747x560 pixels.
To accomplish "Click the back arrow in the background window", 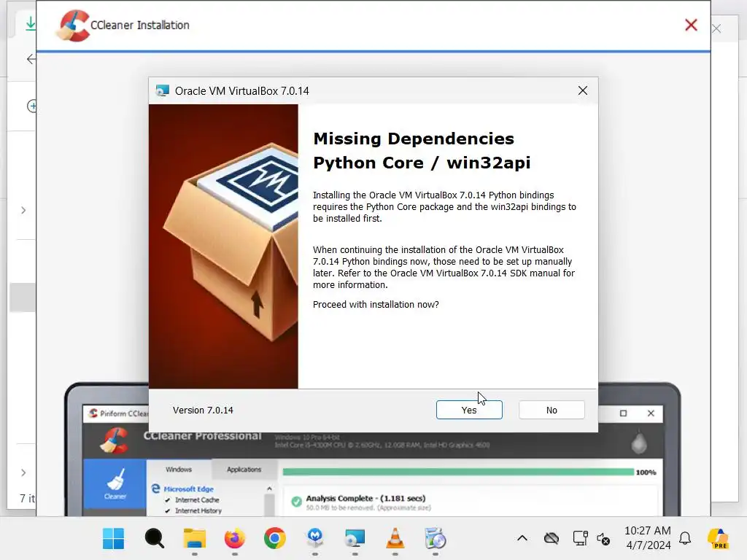I will tap(31, 59).
